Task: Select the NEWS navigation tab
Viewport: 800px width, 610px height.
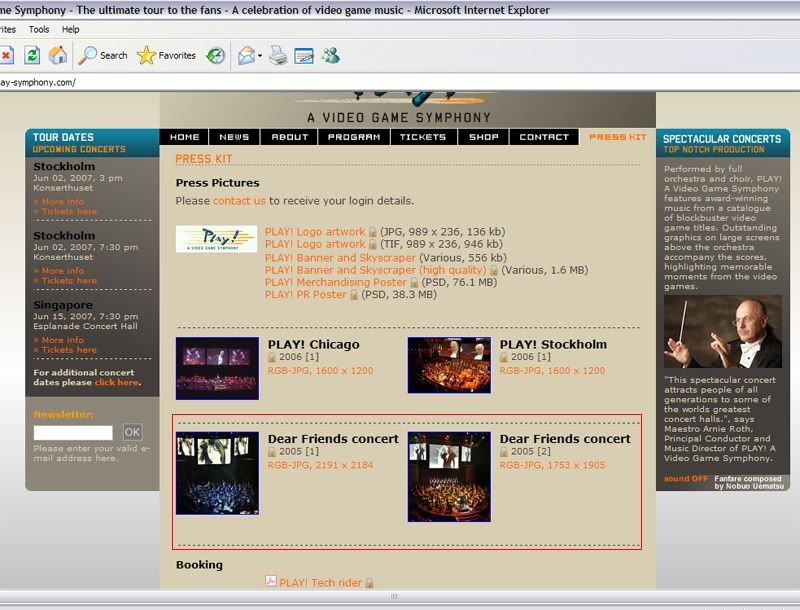Action: [x=234, y=137]
